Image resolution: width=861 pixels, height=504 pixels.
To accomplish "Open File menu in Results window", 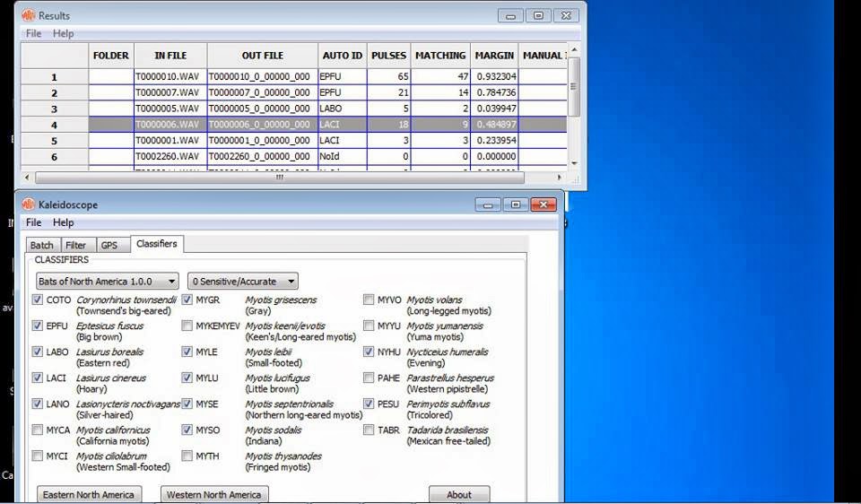I will [x=33, y=33].
